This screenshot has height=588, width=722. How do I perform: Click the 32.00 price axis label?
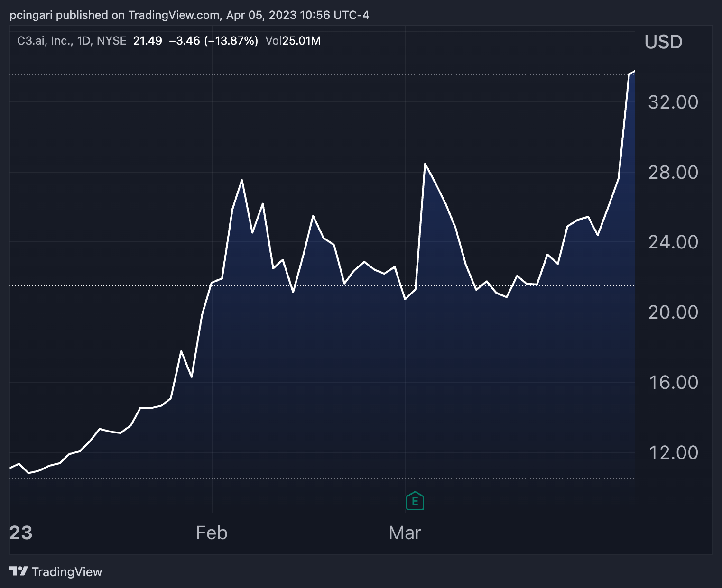click(673, 102)
